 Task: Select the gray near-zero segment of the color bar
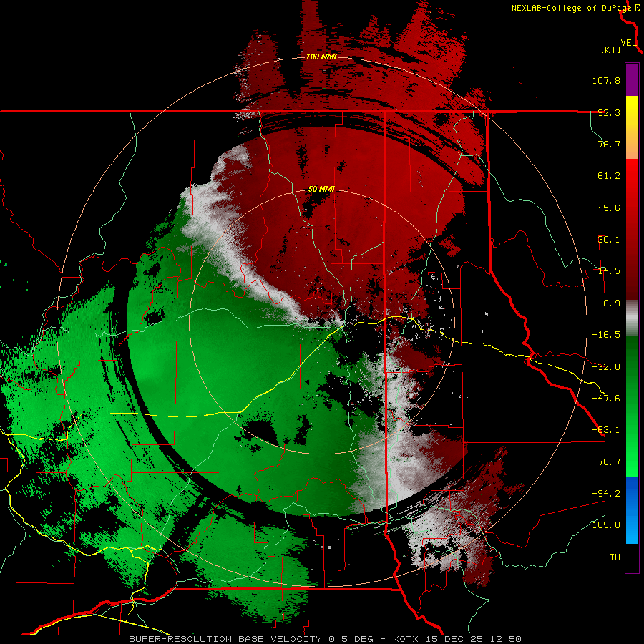click(632, 318)
